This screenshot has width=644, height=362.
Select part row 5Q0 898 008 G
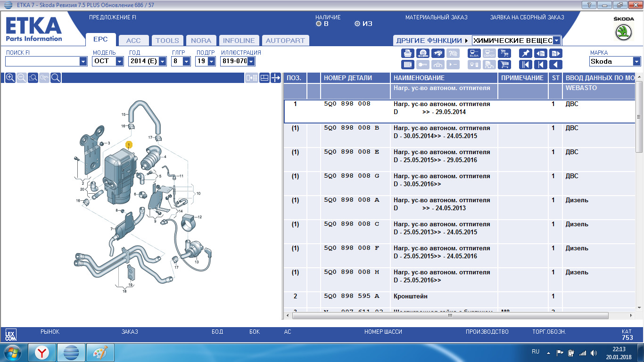point(460,184)
